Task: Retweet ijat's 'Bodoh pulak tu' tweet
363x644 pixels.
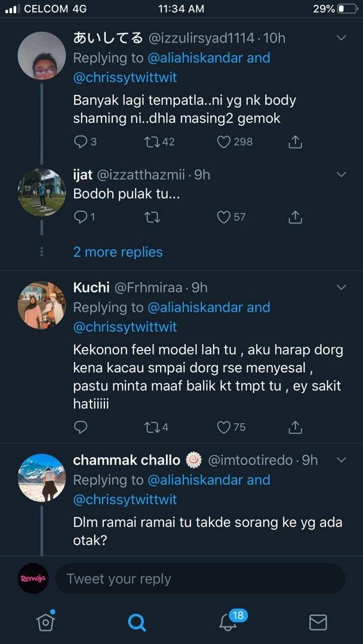Action: click(152, 218)
